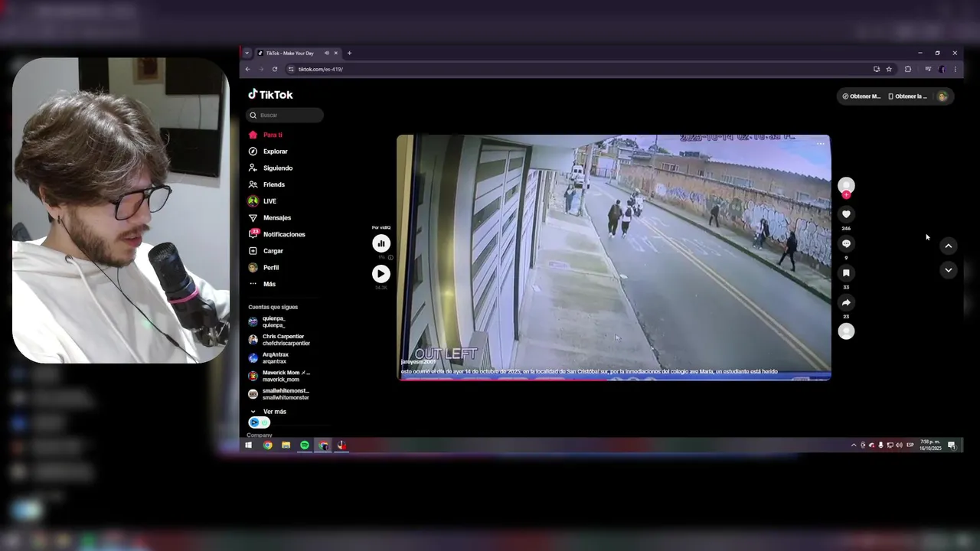
Task: Open the tab search dropdown
Action: point(247,53)
